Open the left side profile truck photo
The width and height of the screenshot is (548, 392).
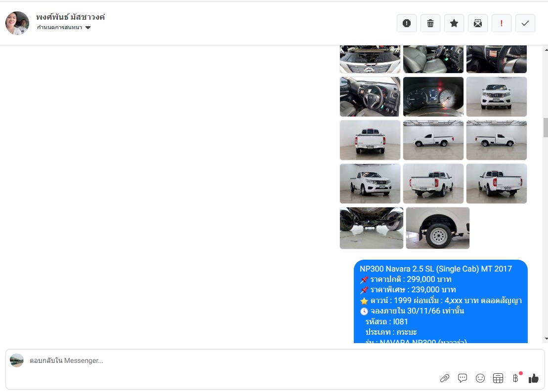(433, 140)
